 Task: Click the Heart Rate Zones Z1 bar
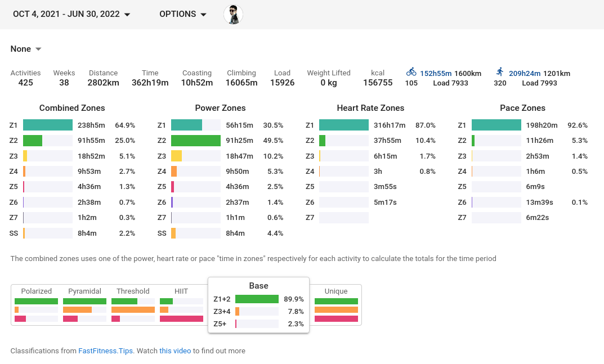(x=343, y=125)
